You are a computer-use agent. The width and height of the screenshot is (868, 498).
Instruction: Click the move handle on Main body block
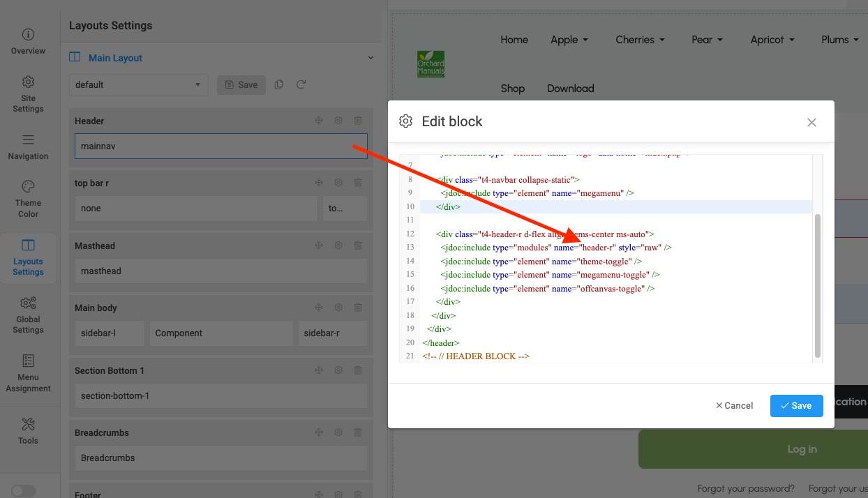click(x=319, y=308)
